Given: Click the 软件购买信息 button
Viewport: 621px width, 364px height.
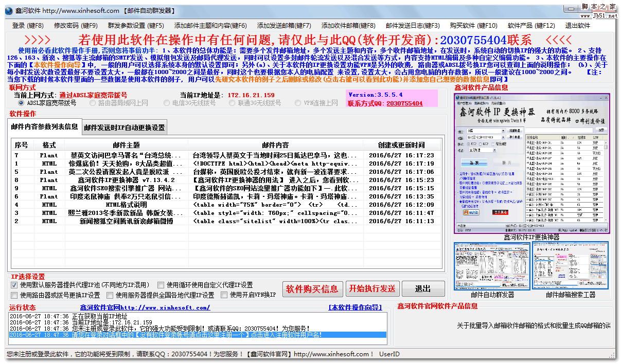Looking at the screenshot, I should (312, 288).
